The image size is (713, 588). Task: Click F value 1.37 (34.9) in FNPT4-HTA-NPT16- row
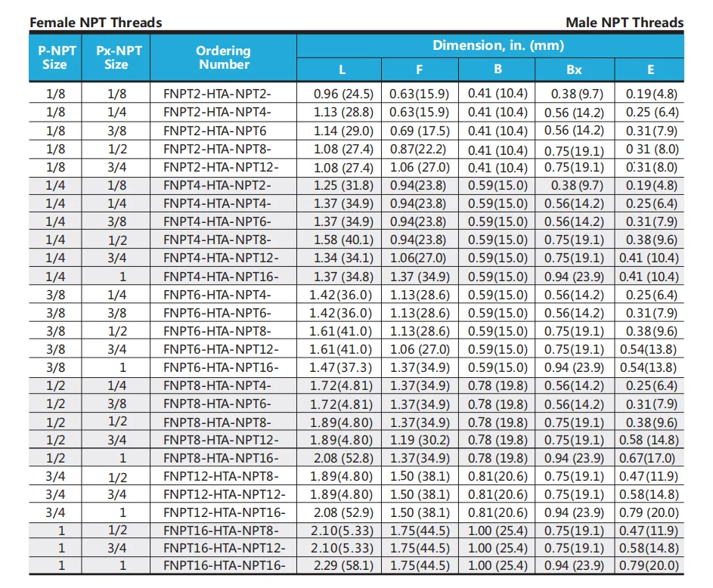pos(420,277)
